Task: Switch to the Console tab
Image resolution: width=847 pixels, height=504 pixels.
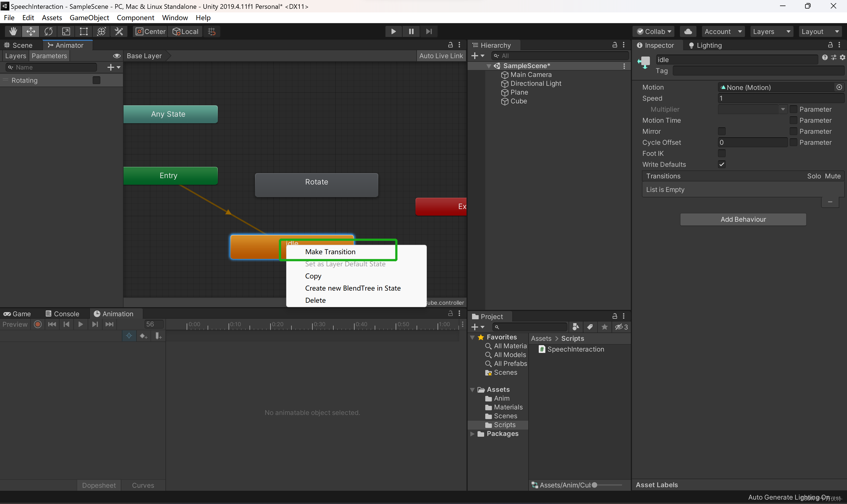Action: 63,314
